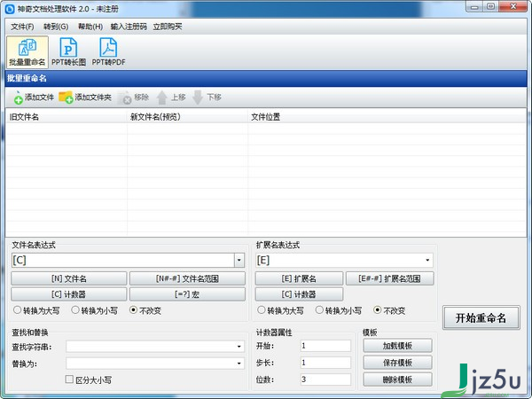Click the 步长 counter input field
Screen dimensions: 532x399
click(x=325, y=363)
